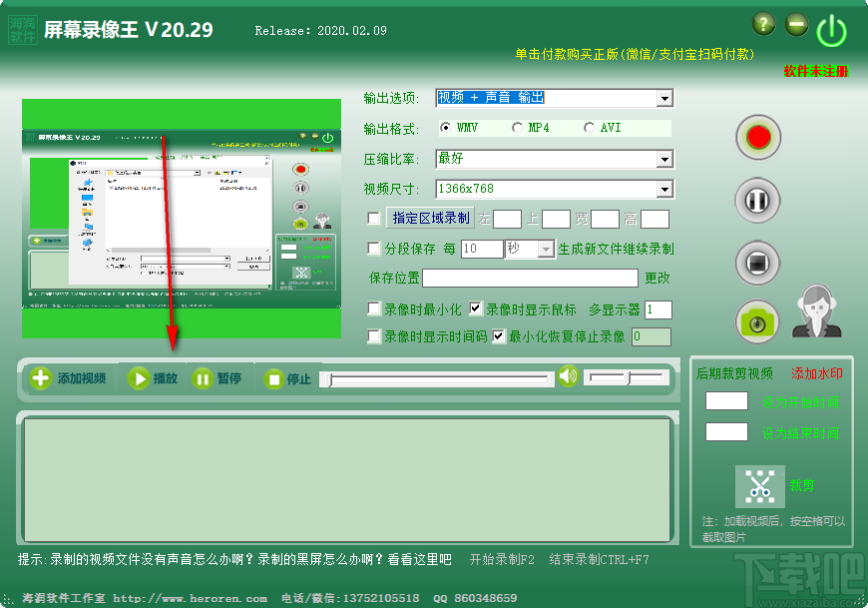Click the 左 region coordinate field
This screenshot has height=608, width=868.
coord(507,220)
